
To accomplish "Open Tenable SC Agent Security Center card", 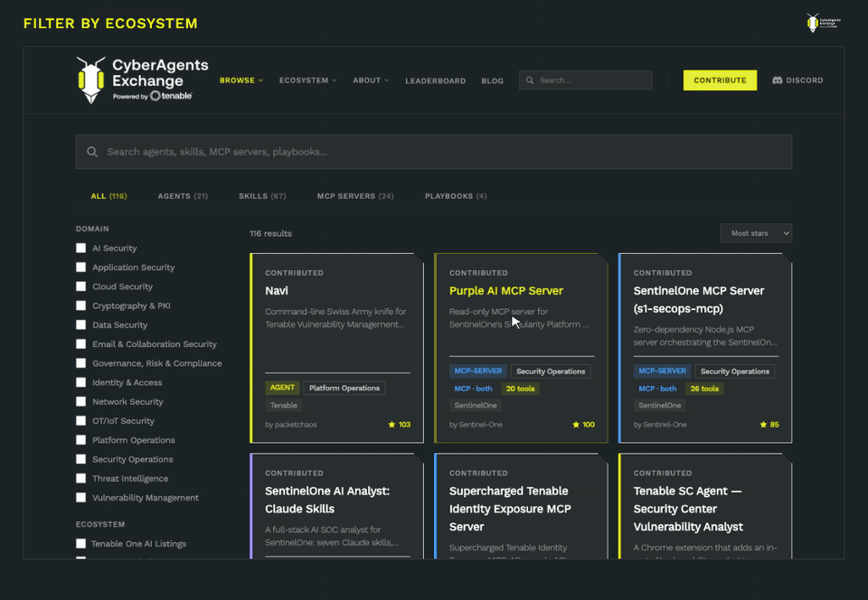I will (x=688, y=509).
